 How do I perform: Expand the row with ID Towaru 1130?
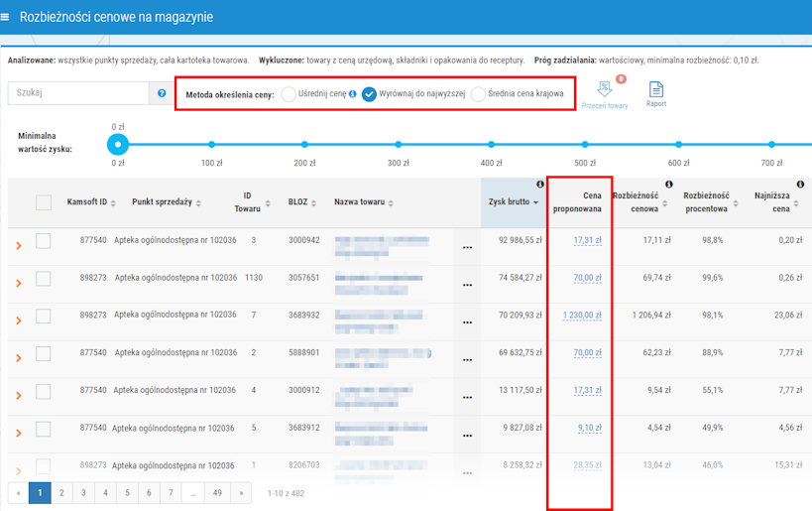[x=18, y=279]
